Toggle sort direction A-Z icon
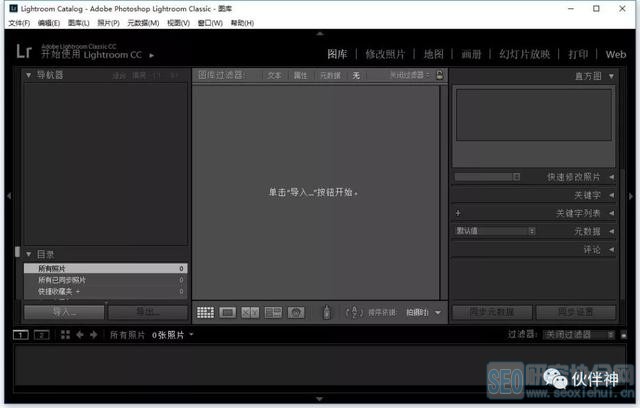The height and width of the screenshot is (408, 640). tap(354, 313)
